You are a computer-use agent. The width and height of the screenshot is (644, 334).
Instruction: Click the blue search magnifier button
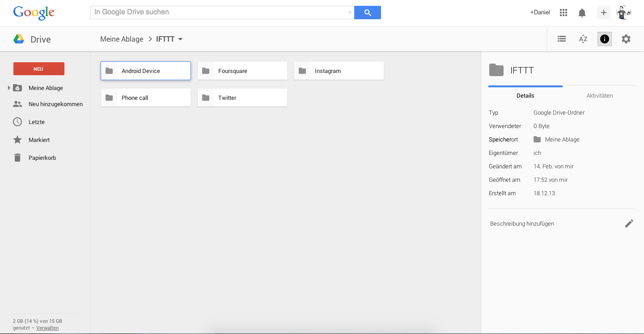pos(368,13)
